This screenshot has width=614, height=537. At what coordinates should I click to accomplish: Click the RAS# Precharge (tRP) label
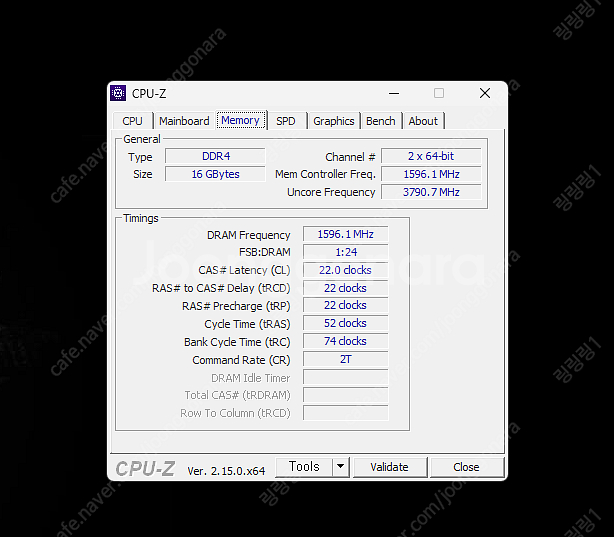click(x=236, y=306)
